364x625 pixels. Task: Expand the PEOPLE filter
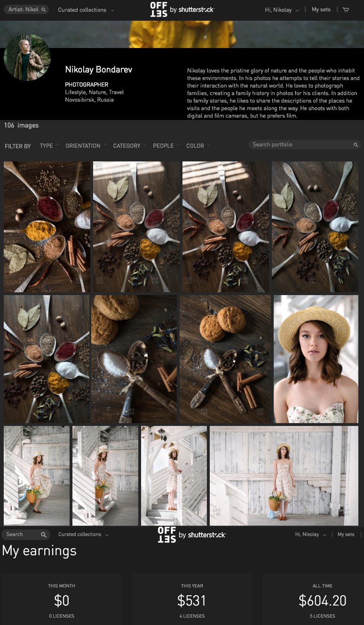[166, 146]
